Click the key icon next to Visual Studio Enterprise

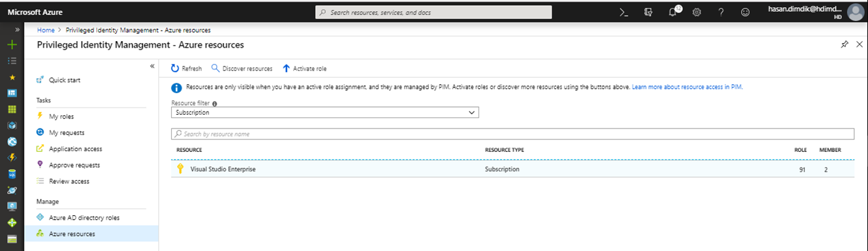(x=180, y=169)
